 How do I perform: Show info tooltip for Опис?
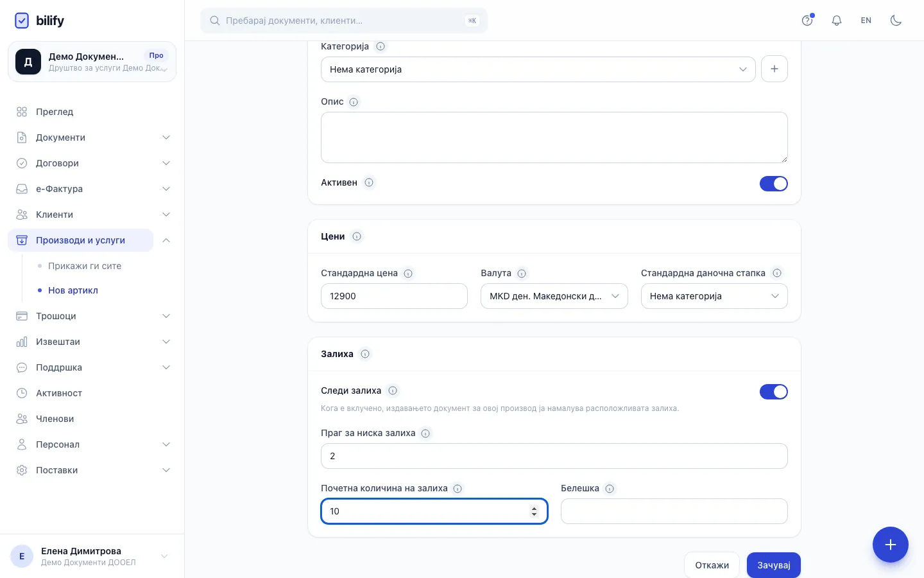point(354,101)
